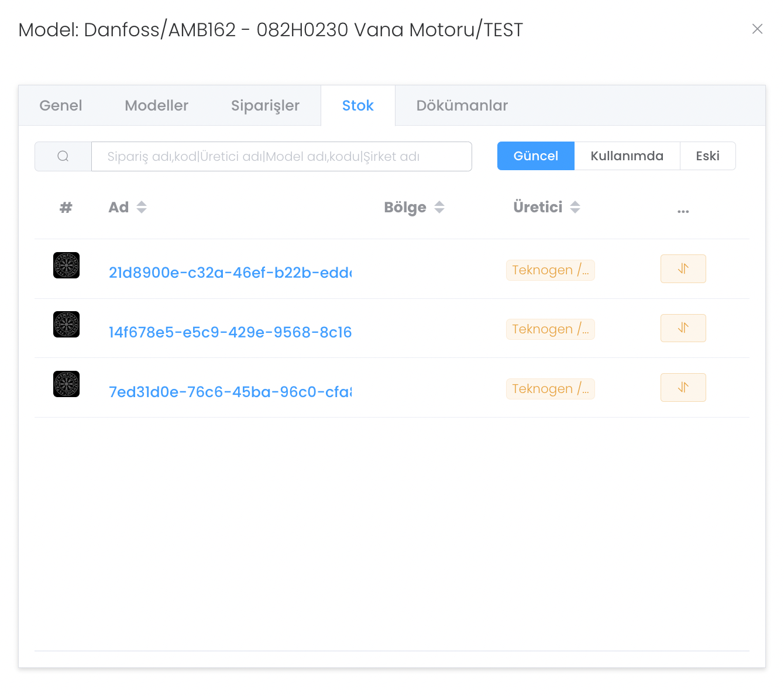Viewport: 784px width, 696px height.
Task: Select the Kullanımda filter option
Action: click(x=627, y=156)
